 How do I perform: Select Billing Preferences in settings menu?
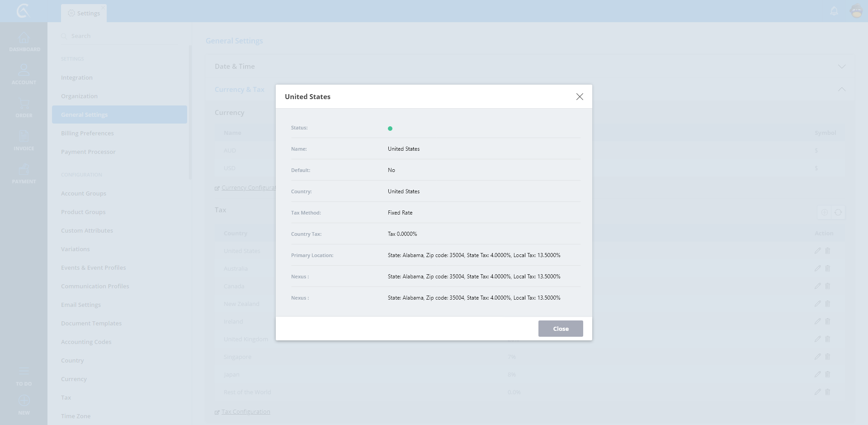87,134
